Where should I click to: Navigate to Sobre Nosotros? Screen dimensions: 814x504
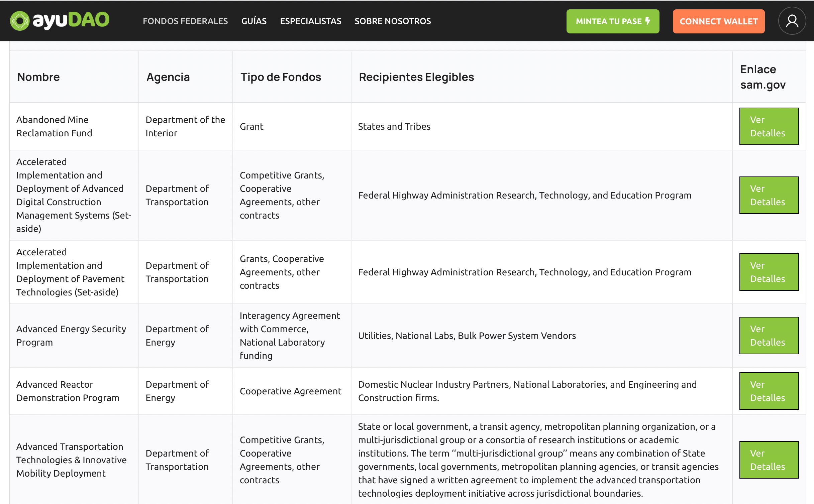(393, 21)
